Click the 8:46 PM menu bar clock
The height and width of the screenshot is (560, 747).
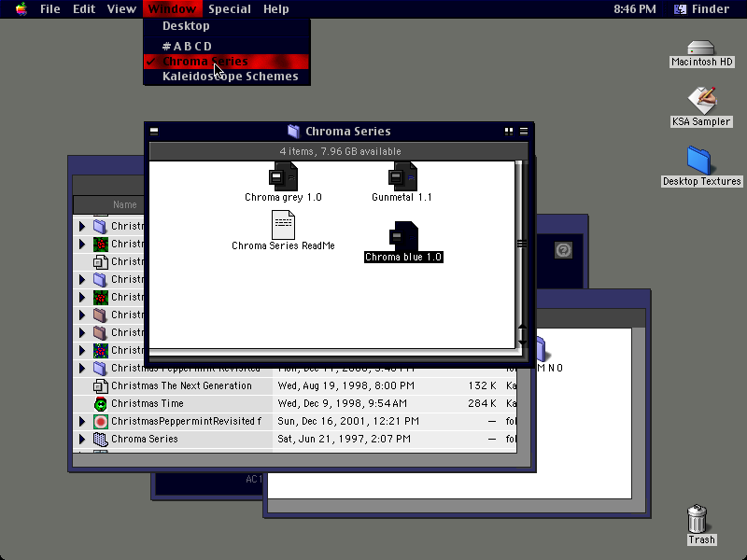(x=635, y=9)
